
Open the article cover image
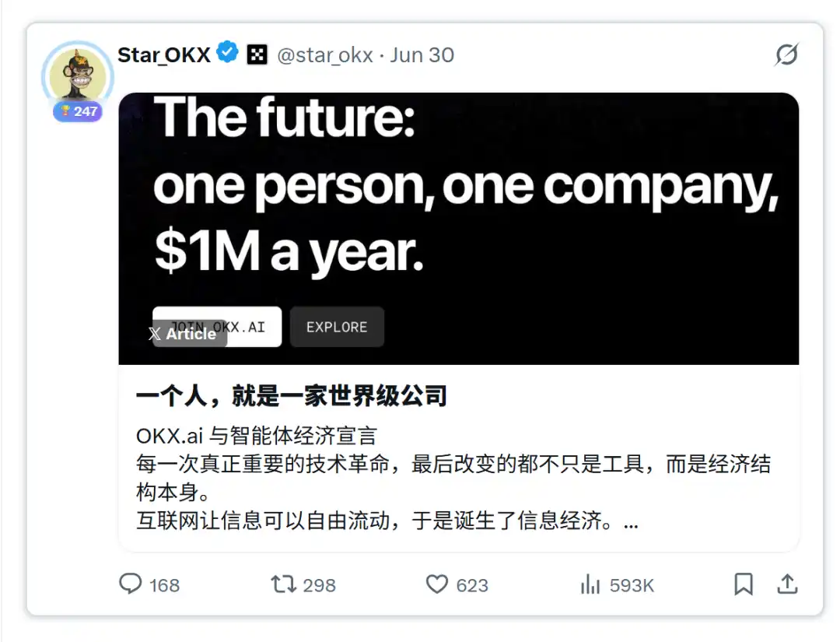tap(459, 229)
